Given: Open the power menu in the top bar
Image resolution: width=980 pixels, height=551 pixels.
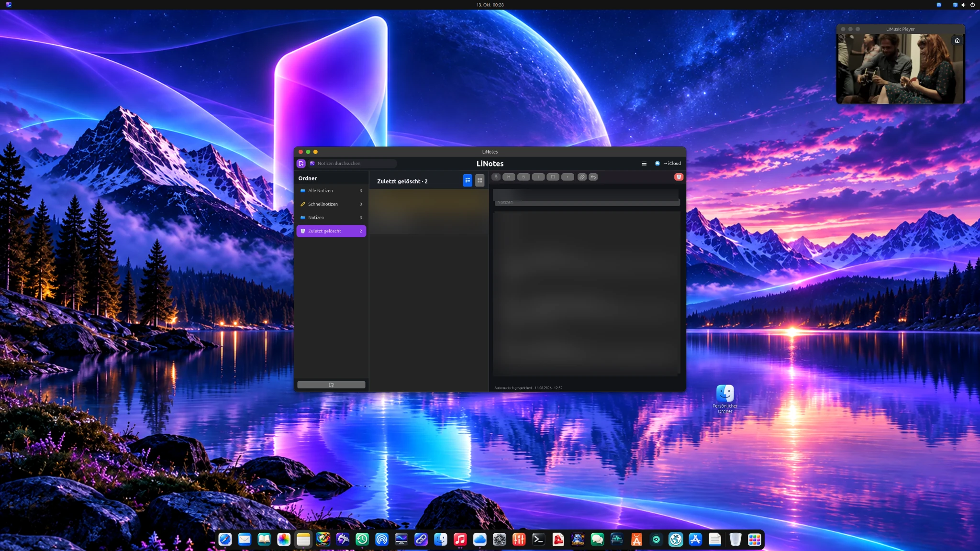Looking at the screenshot, I should tap(972, 5).
